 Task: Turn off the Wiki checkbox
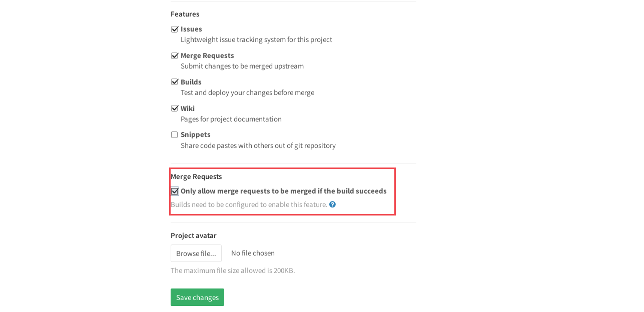[x=175, y=108]
